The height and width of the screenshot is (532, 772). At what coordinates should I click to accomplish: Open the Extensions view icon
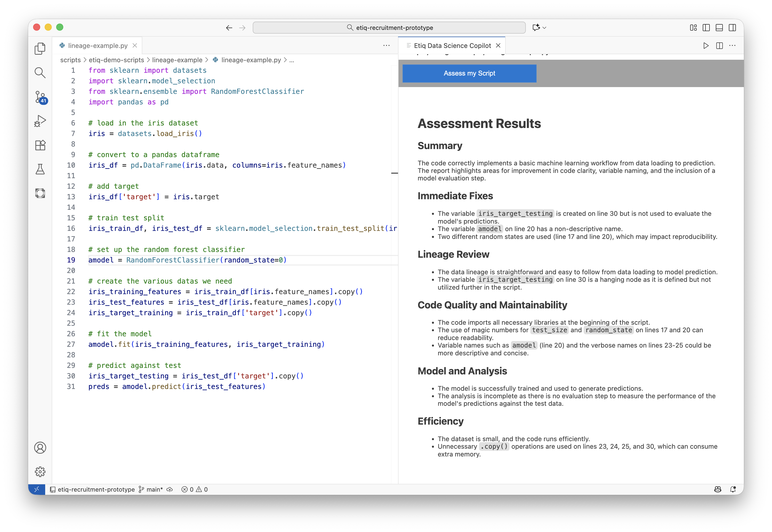40,145
